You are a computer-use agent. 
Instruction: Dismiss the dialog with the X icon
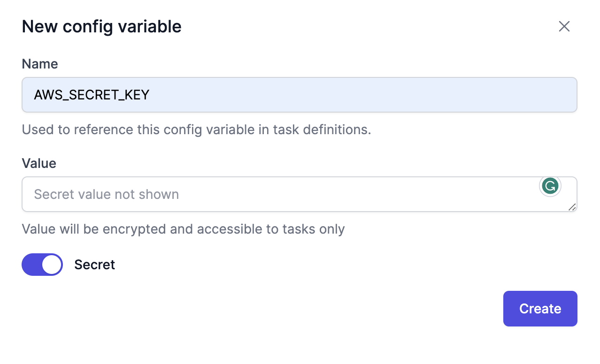coord(564,26)
